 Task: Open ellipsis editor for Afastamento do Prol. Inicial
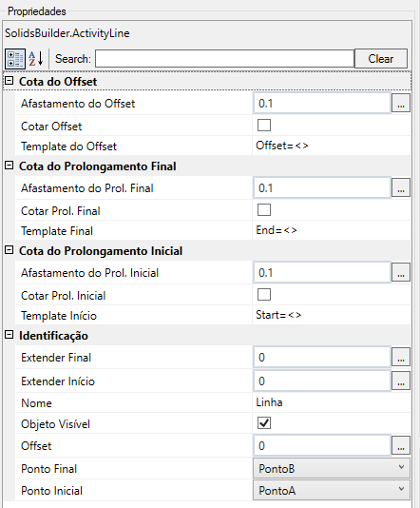[401, 272]
